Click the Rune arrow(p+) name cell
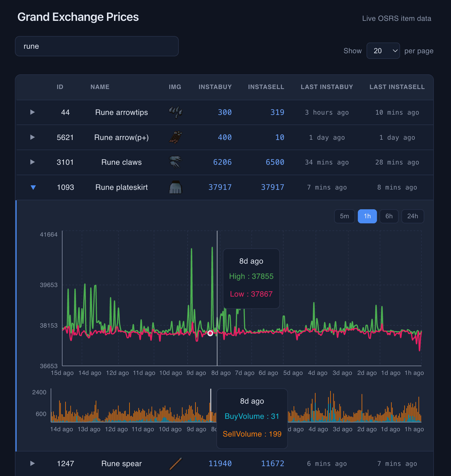 coord(122,137)
